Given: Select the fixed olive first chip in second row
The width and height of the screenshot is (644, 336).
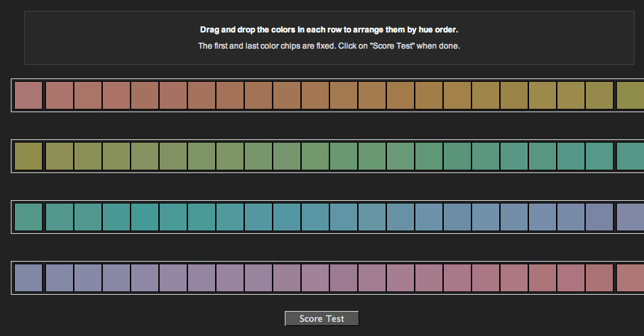Looking at the screenshot, I should click(28, 156).
